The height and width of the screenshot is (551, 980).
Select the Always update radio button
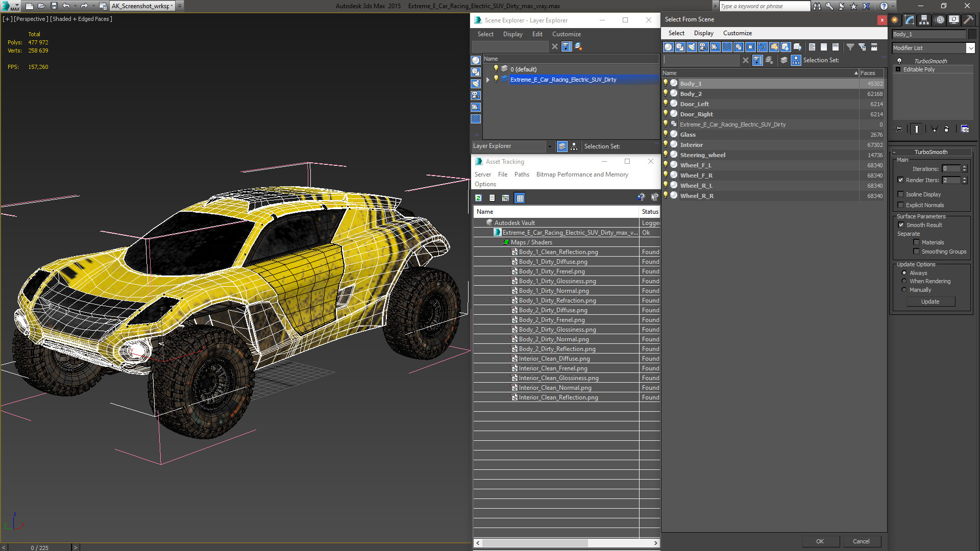pyautogui.click(x=904, y=273)
